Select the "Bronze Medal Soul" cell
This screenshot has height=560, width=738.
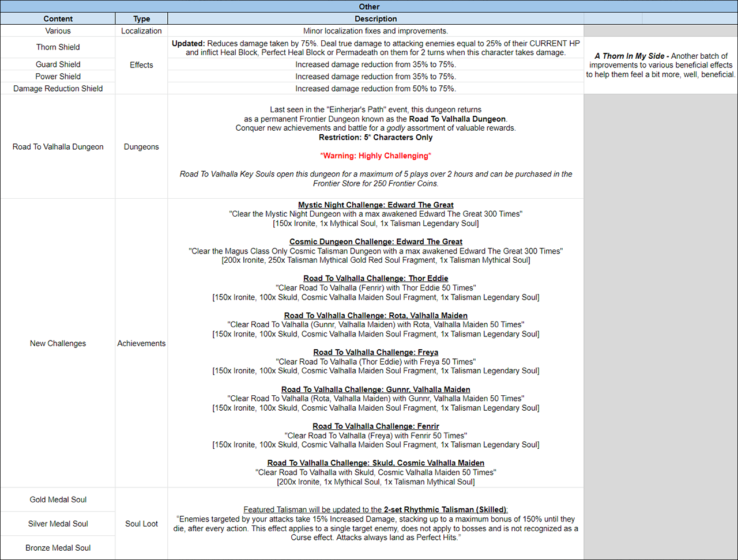pos(58,548)
